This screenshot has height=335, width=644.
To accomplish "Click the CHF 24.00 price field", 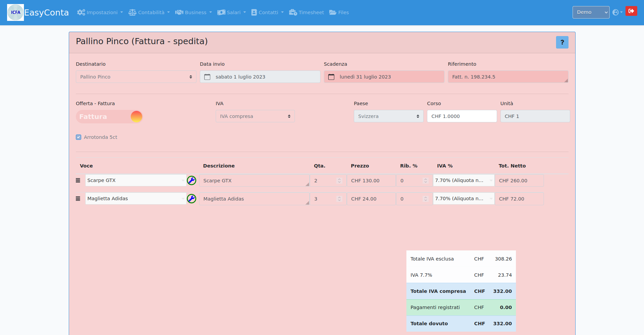I will pyautogui.click(x=371, y=199).
